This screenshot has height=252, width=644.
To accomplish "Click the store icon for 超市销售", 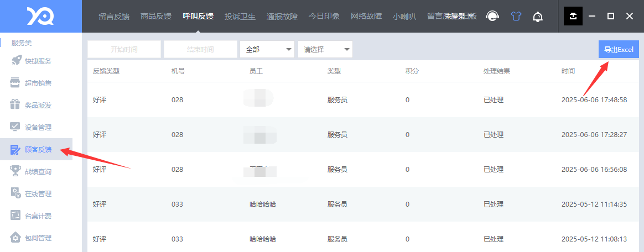I will point(15,83).
